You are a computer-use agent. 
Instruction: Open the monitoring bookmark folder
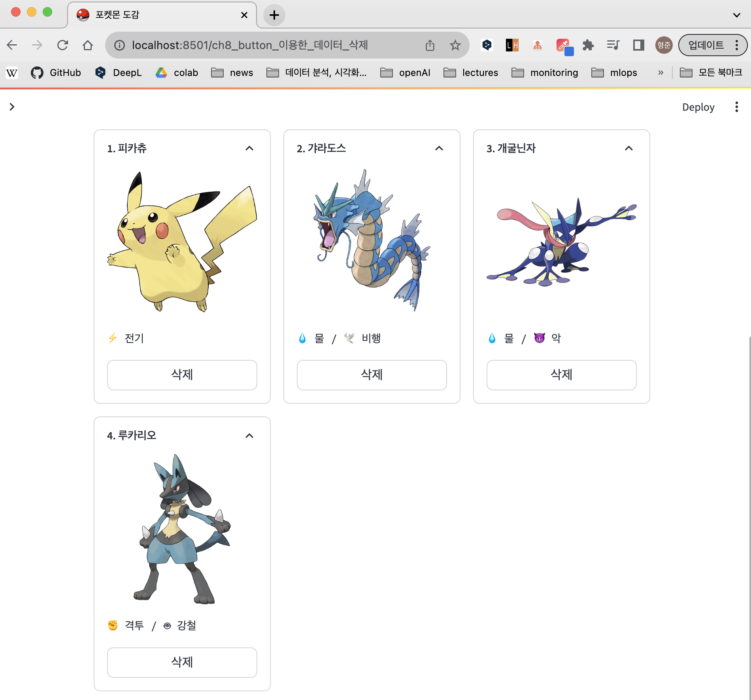tap(545, 73)
